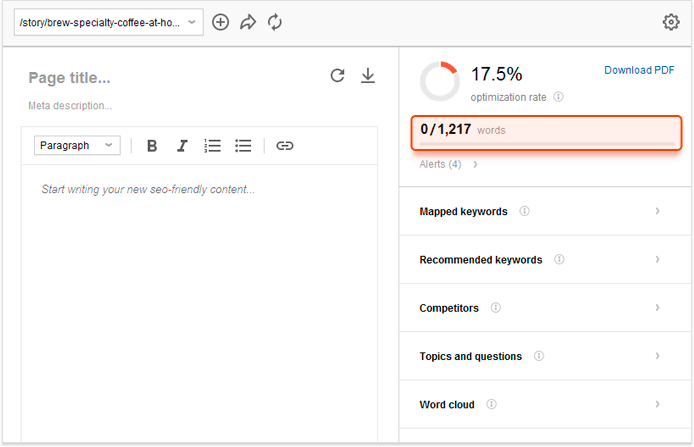This screenshot has height=447, width=694.
Task: Expand the Mapped keywords chevron
Action: (x=658, y=211)
